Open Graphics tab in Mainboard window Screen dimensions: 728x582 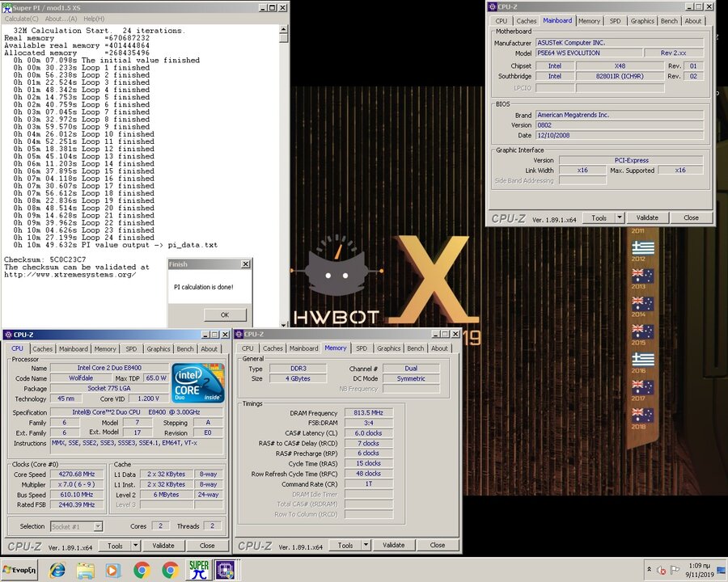(x=642, y=21)
